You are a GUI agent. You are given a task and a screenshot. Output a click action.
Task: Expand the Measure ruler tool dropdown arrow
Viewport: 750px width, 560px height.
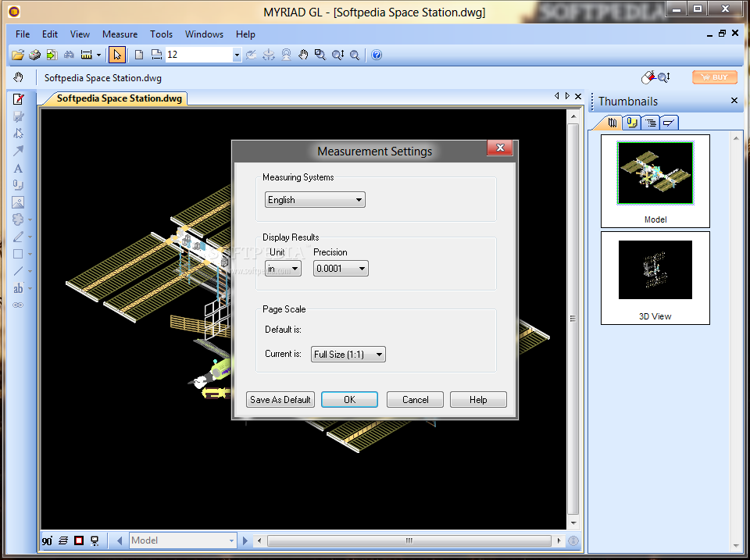pyautogui.click(x=98, y=55)
